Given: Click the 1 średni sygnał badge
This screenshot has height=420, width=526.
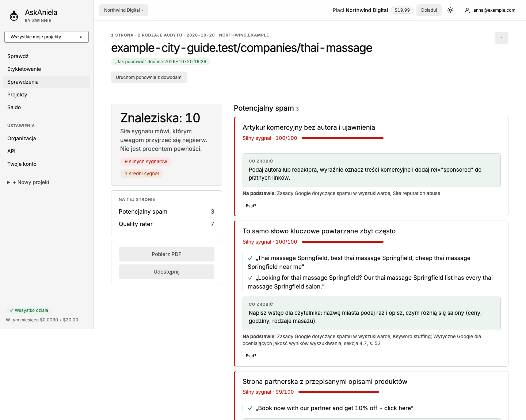Looking at the screenshot, I should (142, 174).
